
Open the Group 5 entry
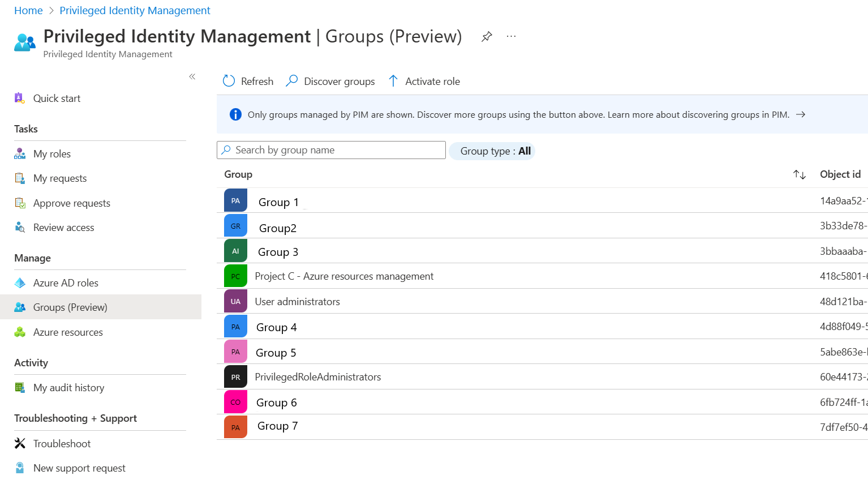coord(276,353)
